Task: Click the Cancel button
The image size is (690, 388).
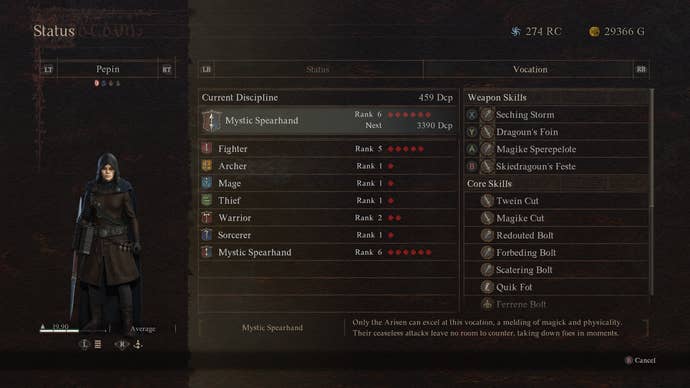Action: pyautogui.click(x=640, y=360)
